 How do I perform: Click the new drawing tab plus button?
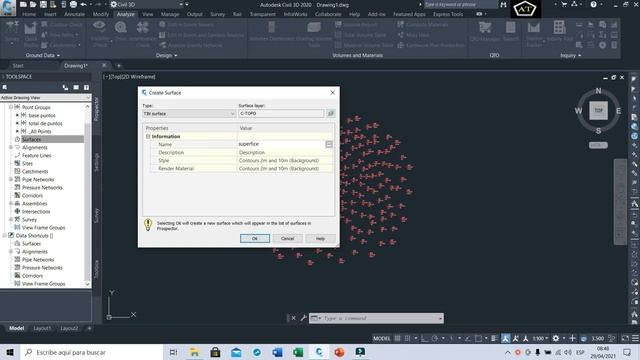119,65
